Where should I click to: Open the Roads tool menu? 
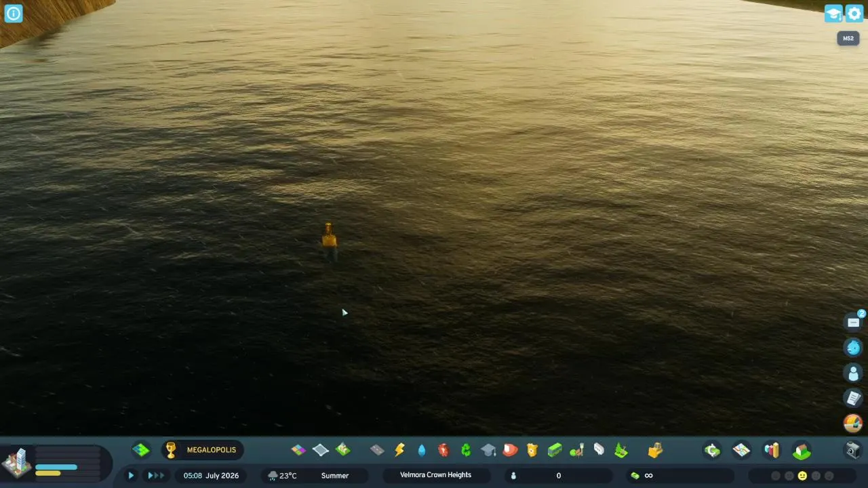378,449
